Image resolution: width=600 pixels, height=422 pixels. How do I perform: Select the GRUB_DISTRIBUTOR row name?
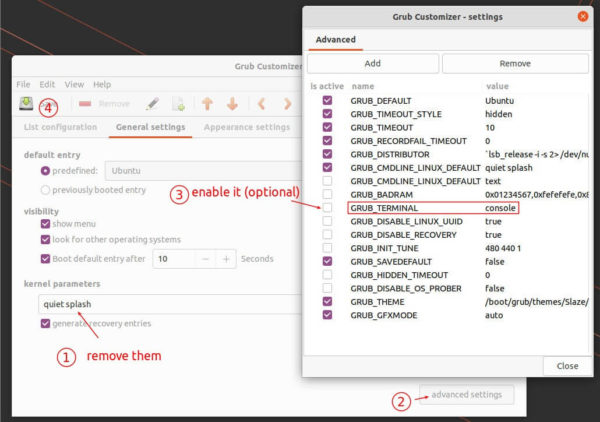point(390,154)
